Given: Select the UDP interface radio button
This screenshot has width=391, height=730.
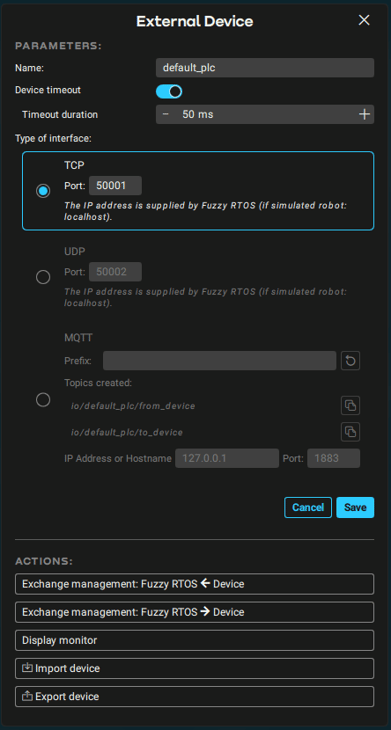Looking at the screenshot, I should [x=43, y=277].
